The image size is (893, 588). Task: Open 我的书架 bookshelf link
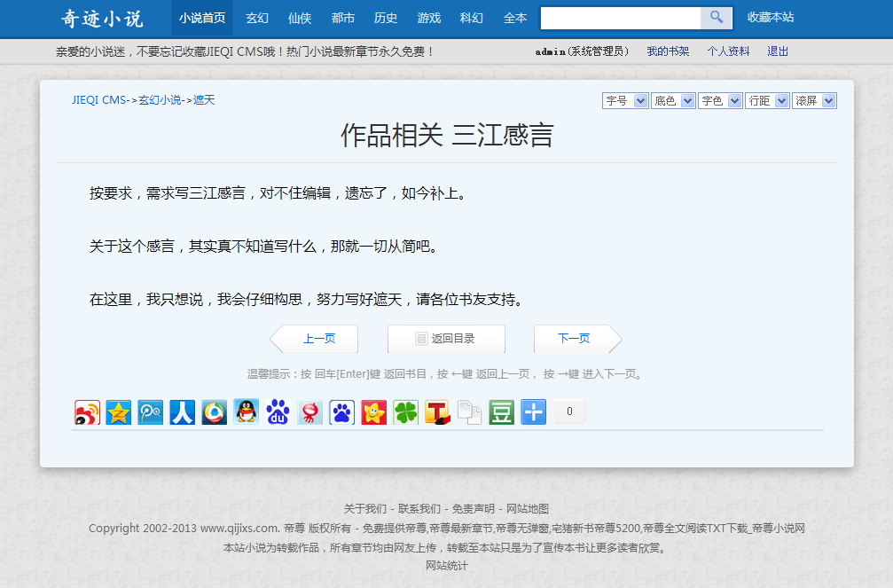[x=668, y=51]
